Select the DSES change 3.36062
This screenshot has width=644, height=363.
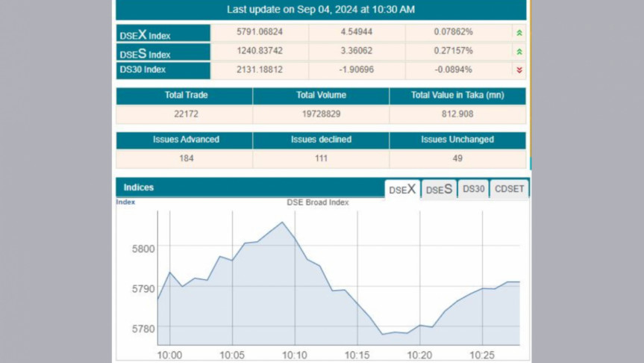(x=357, y=51)
